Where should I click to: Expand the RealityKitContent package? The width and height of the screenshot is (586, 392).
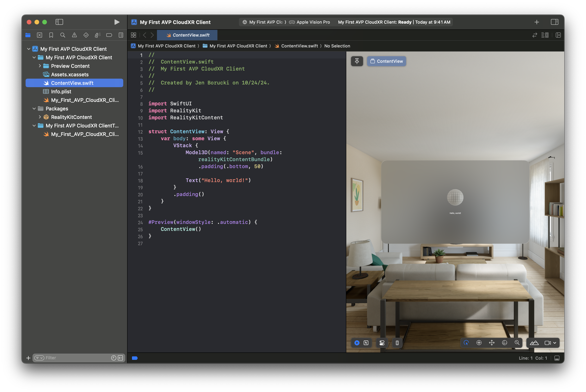[40, 117]
